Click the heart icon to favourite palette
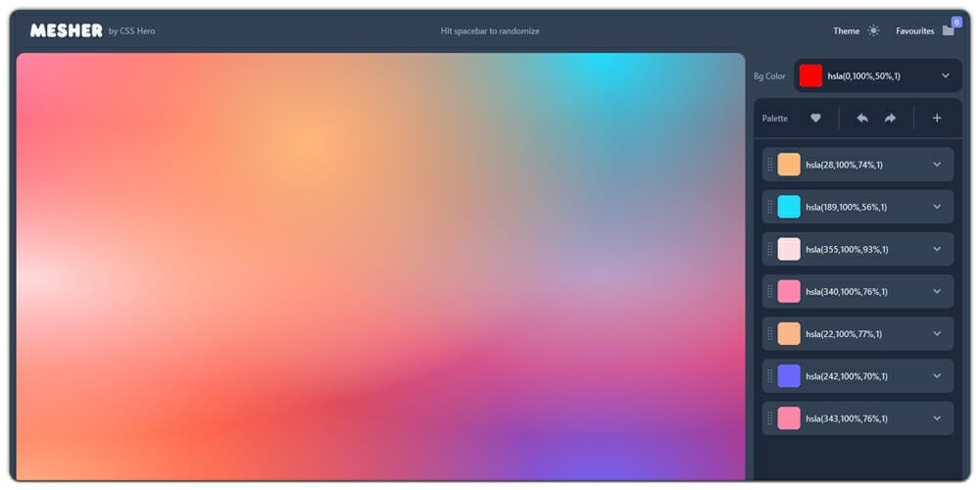The width and height of the screenshot is (980, 490). (x=815, y=119)
